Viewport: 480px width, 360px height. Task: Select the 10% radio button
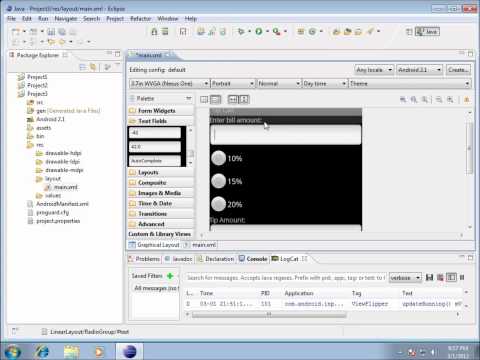coord(219,158)
